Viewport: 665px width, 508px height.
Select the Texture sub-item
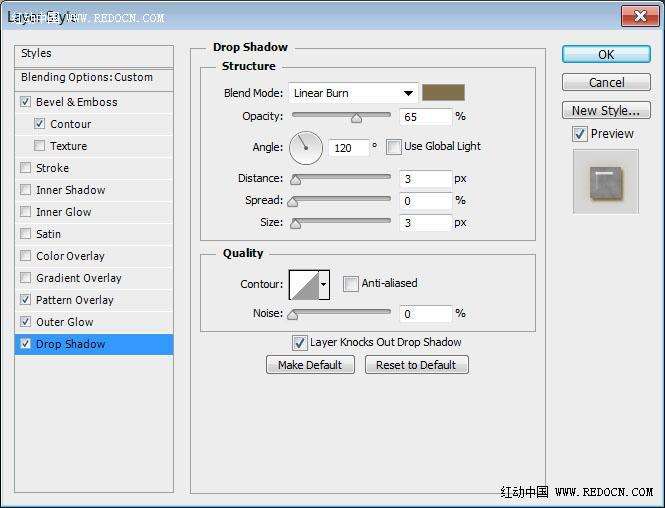pos(94,146)
